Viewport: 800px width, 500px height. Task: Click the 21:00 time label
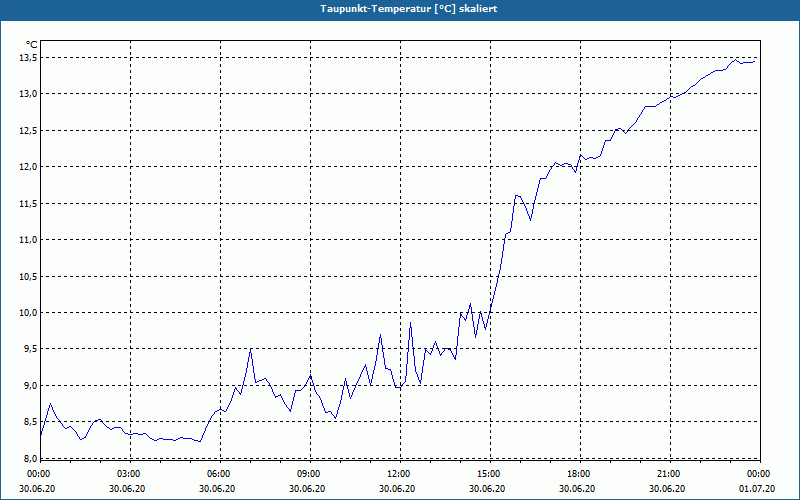(x=670, y=474)
